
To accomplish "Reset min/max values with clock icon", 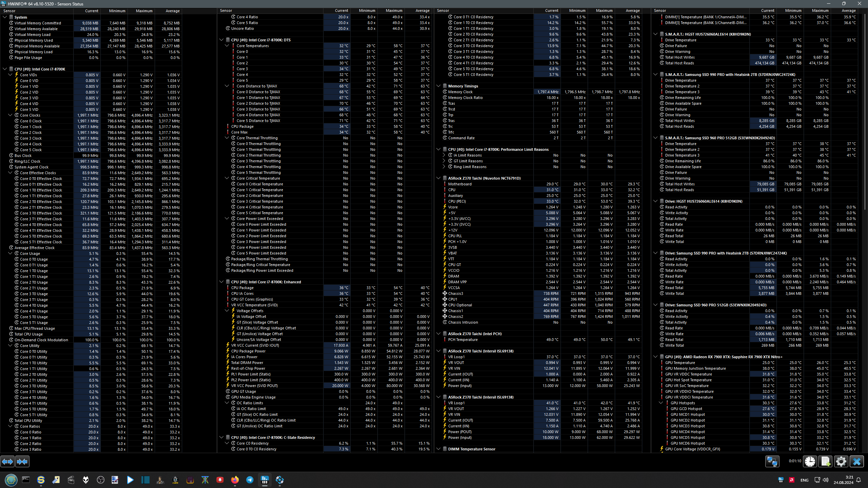I will click(x=810, y=462).
